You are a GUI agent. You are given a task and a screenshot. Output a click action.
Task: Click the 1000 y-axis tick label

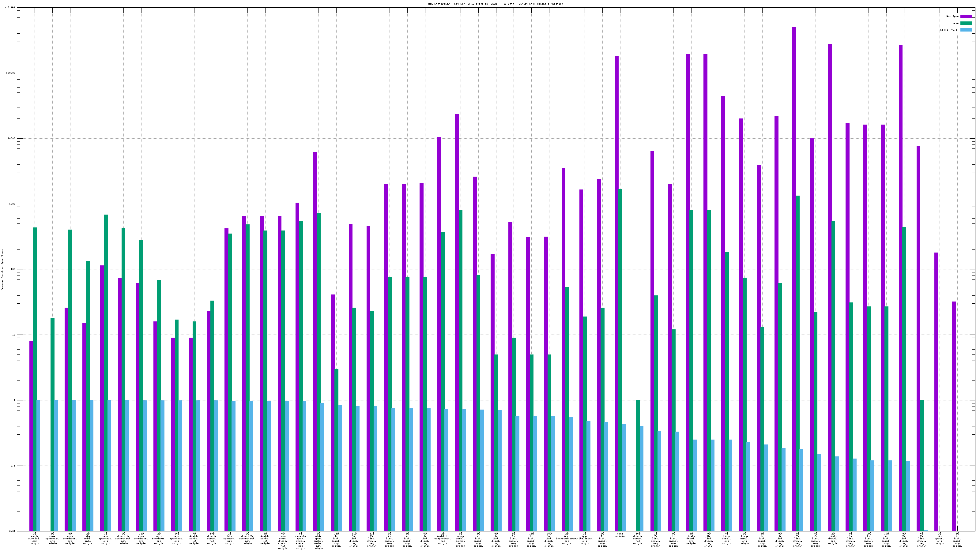pos(13,204)
